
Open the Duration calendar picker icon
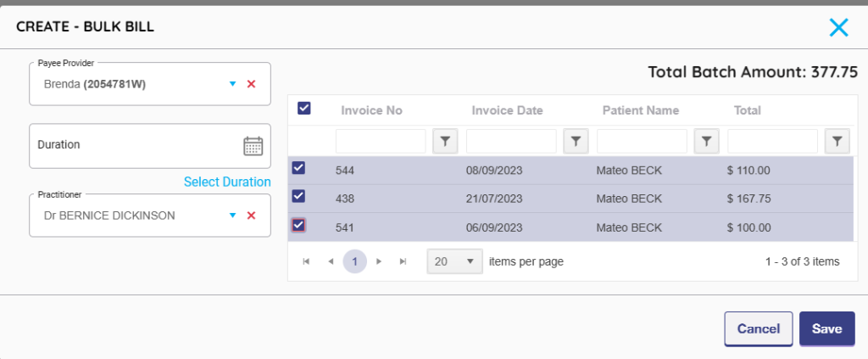253,146
